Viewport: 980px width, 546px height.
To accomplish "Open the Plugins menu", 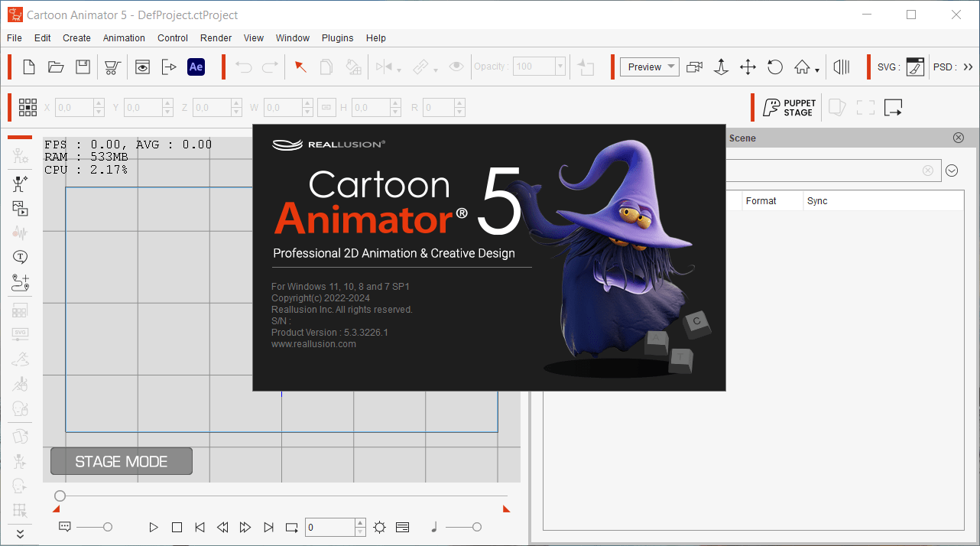I will 337,37.
